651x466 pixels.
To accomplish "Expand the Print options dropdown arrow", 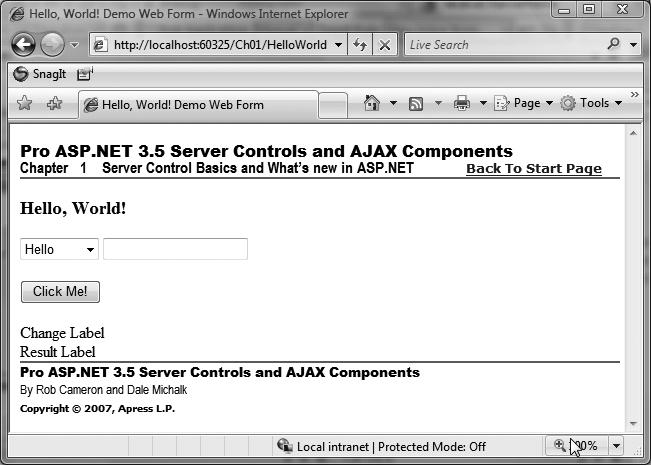I will 483,103.
